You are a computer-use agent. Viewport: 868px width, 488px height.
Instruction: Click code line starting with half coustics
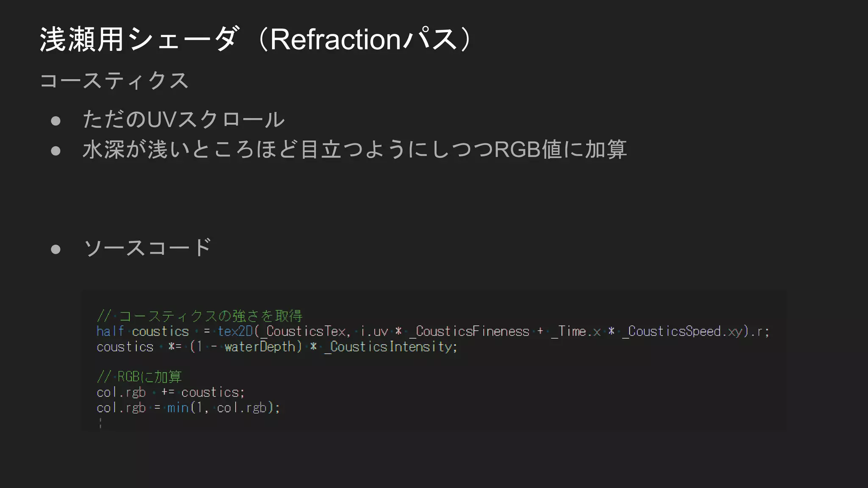(433, 331)
